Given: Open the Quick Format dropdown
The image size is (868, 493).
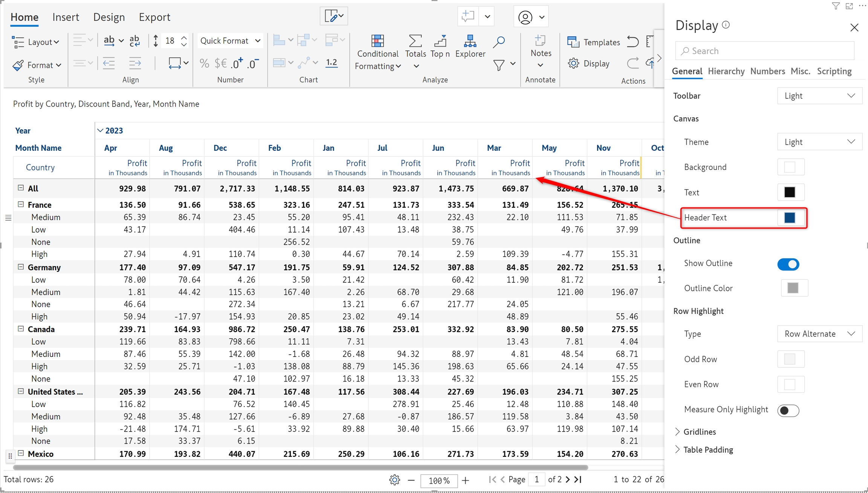Looking at the screenshot, I should tap(230, 41).
